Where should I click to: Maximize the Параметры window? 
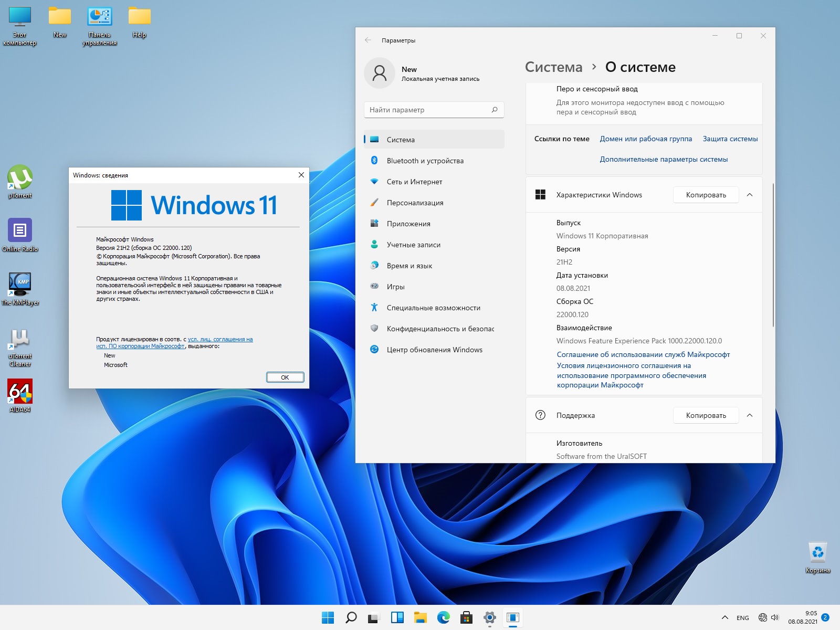pos(739,36)
